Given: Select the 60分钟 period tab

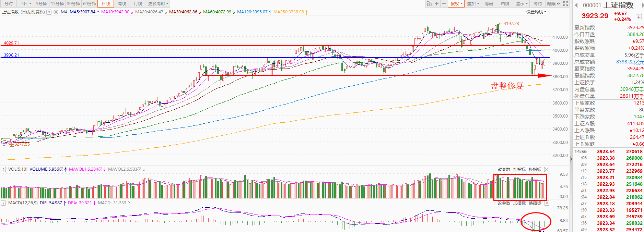Looking at the screenshot, I should [x=90, y=4].
